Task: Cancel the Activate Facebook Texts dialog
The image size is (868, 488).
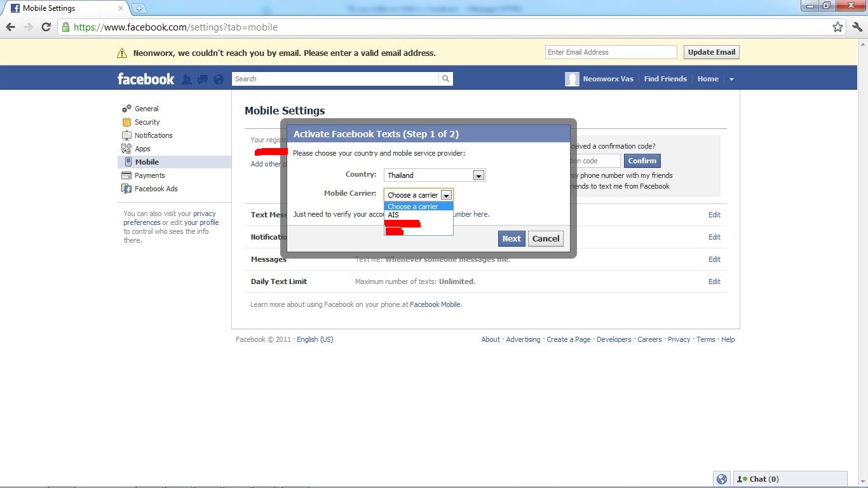Action: coord(546,239)
